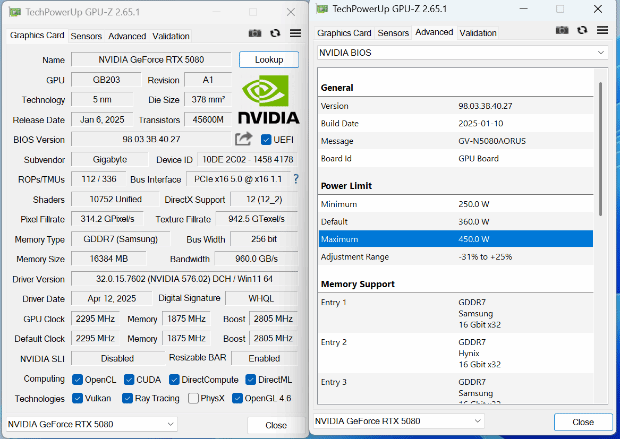Click the Name field showing RTX 5080
Viewport: 620px width, 439px height.
coord(151,60)
